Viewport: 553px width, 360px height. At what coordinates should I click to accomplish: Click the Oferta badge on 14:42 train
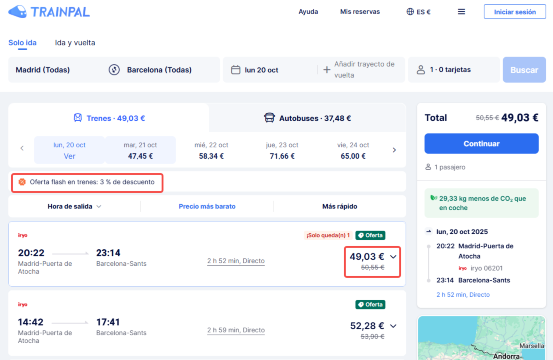(370, 304)
